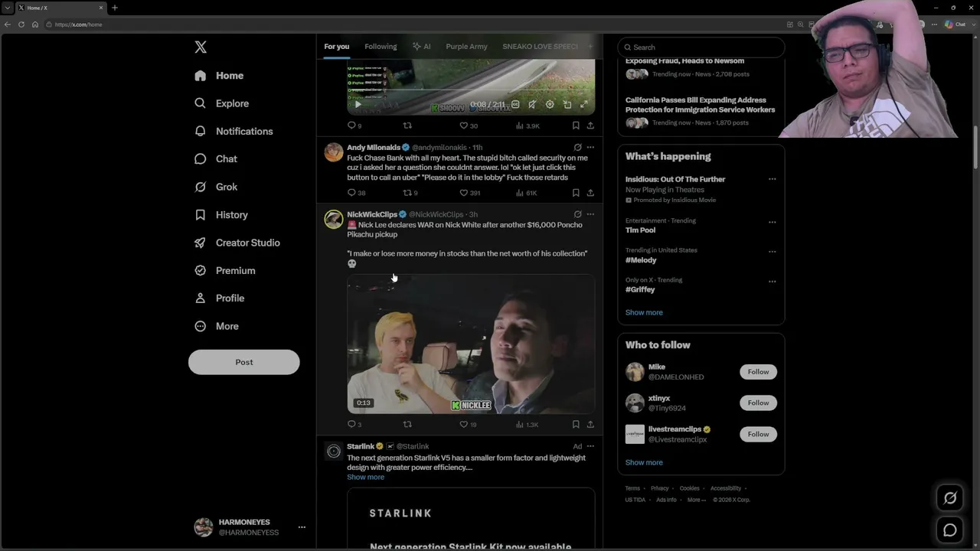Open Grok actions on NickWickClips post
The image size is (980, 551).
(577, 214)
